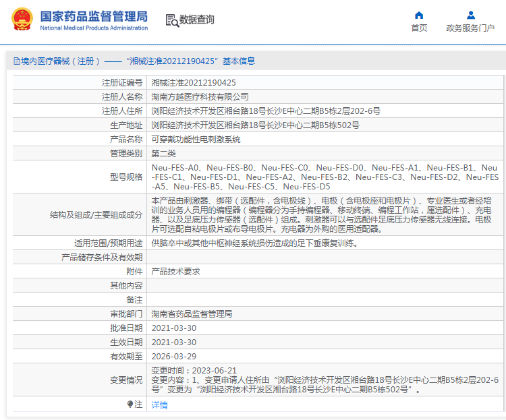Screen dimensions: 506x420
Task: Select product name 可穿戴功能性电刺激系统
Action: point(196,140)
